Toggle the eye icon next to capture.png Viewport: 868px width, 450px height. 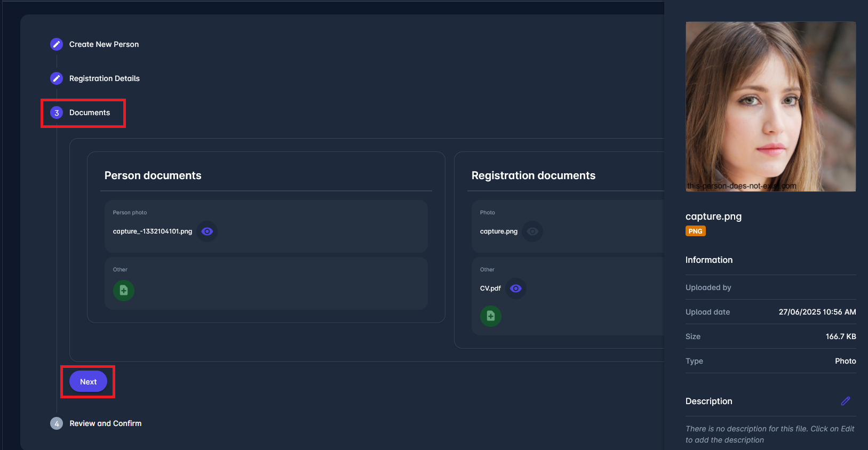pyautogui.click(x=532, y=231)
